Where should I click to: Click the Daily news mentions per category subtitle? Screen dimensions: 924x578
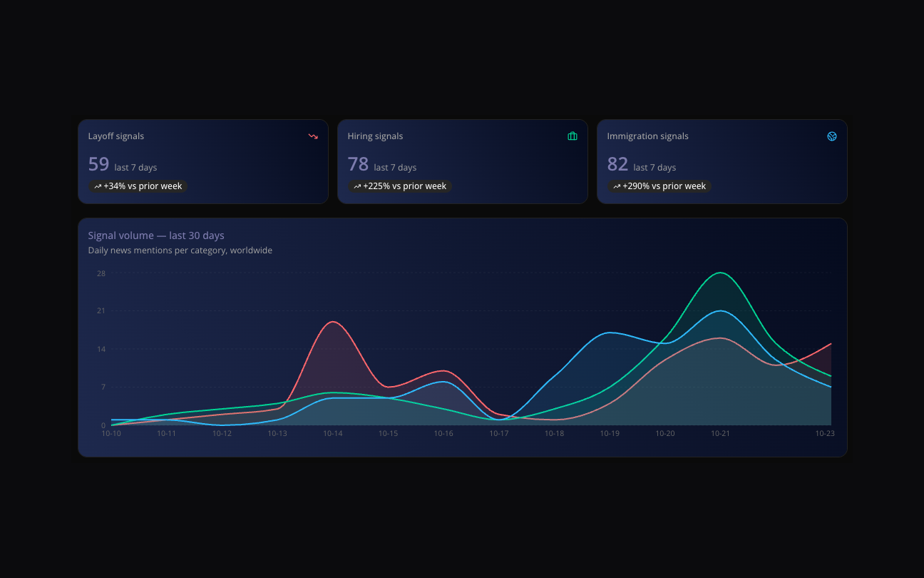tap(180, 250)
